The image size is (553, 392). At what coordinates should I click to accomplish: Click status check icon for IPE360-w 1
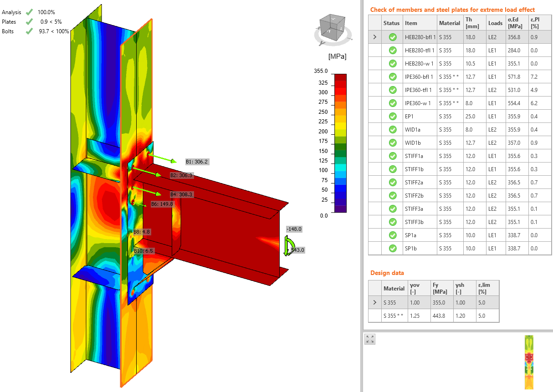point(392,103)
